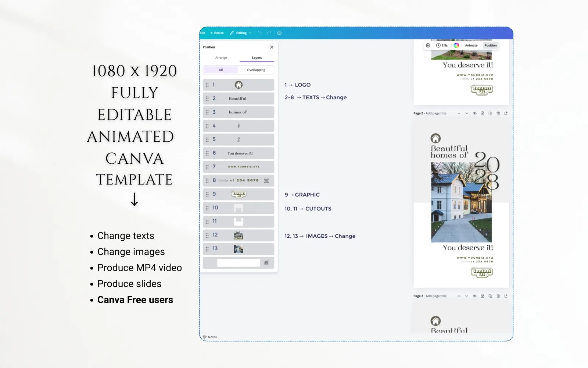Image resolution: width=588 pixels, height=368 pixels.
Task: Open the Notes panel
Action: point(210,337)
